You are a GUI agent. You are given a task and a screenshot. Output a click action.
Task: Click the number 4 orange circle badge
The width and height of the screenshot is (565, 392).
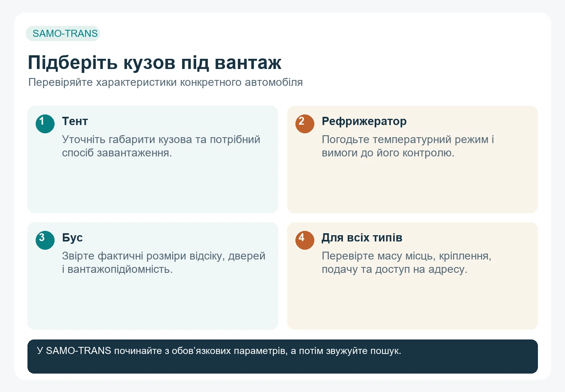(305, 240)
